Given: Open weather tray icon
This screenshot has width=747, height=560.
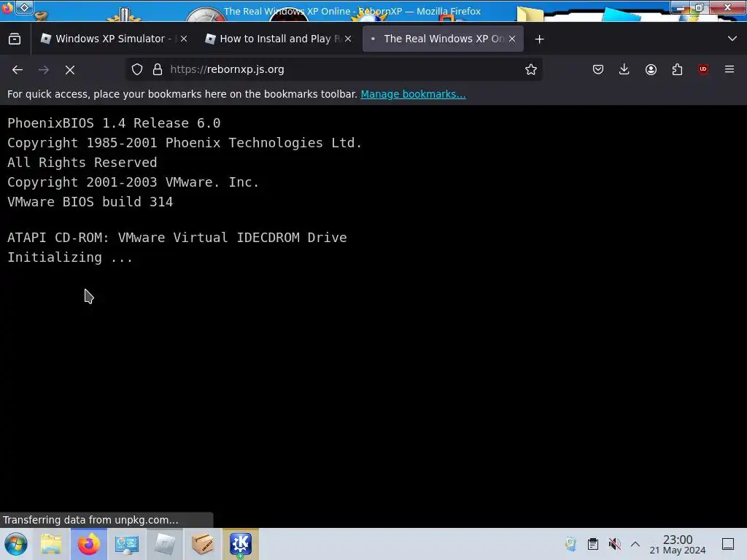Looking at the screenshot, I should (x=570, y=544).
